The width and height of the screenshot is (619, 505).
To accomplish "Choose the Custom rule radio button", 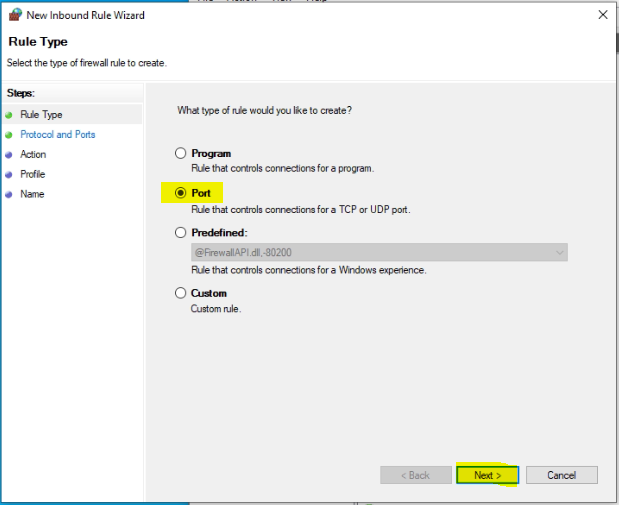I will [x=180, y=293].
